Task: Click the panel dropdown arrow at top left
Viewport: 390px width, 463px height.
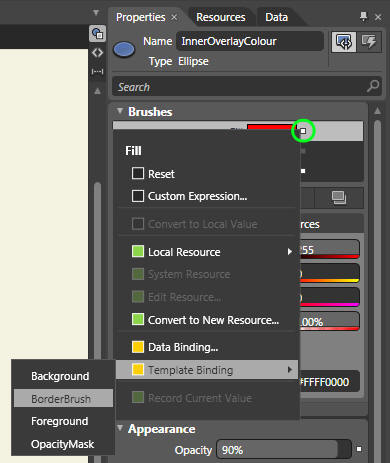Action: click(x=96, y=13)
